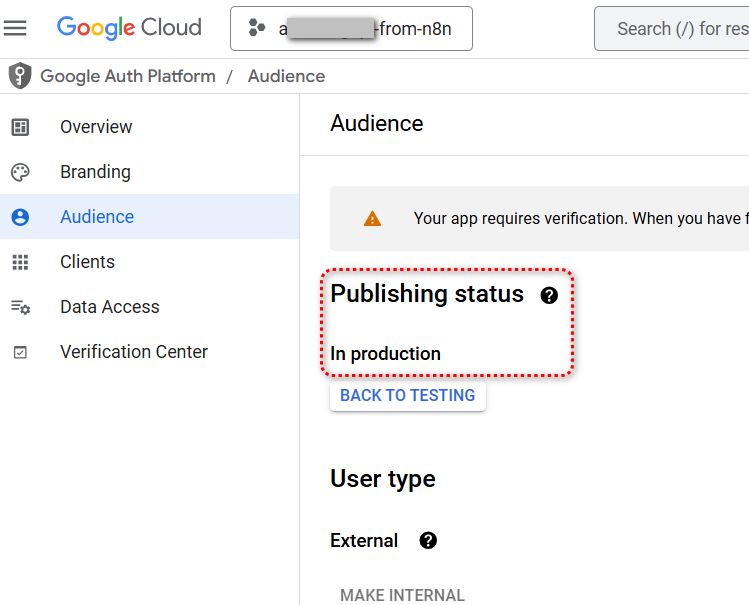Click the External user type label
Image resolution: width=749 pixels, height=605 pixels.
coord(364,541)
